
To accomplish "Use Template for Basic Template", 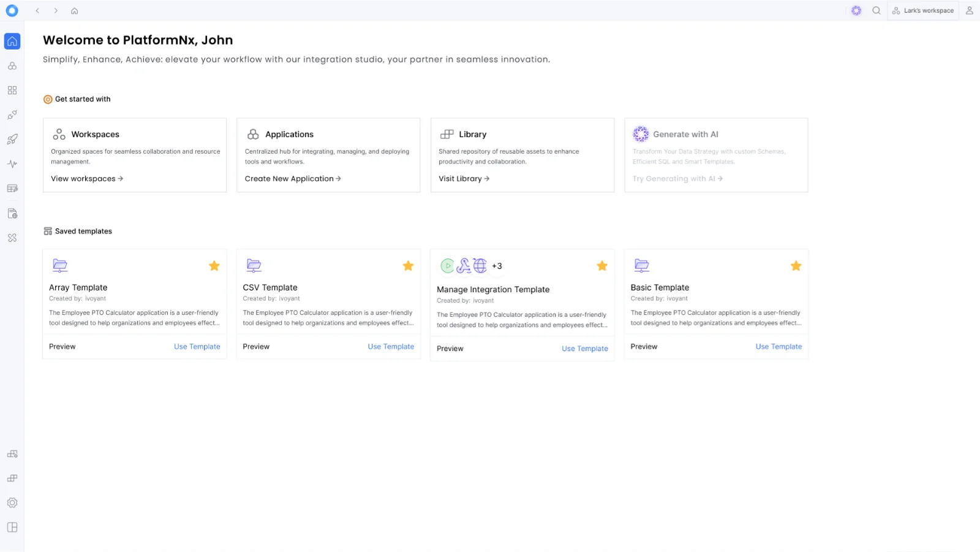I will tap(778, 347).
